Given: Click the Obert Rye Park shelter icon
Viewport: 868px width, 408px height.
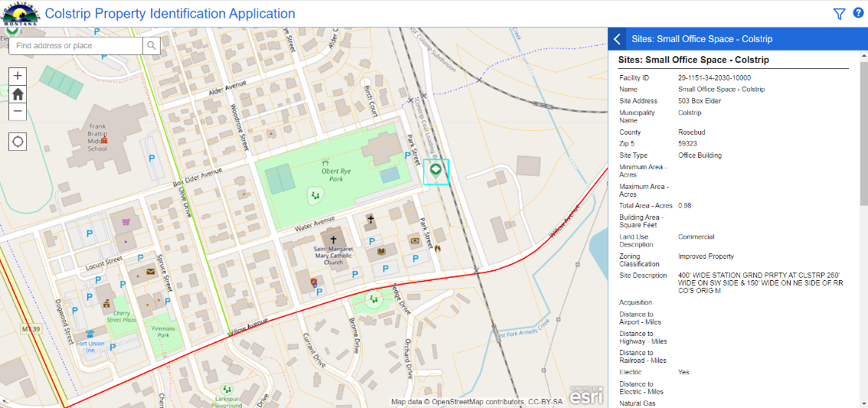Looking at the screenshot, I should pos(326,164).
